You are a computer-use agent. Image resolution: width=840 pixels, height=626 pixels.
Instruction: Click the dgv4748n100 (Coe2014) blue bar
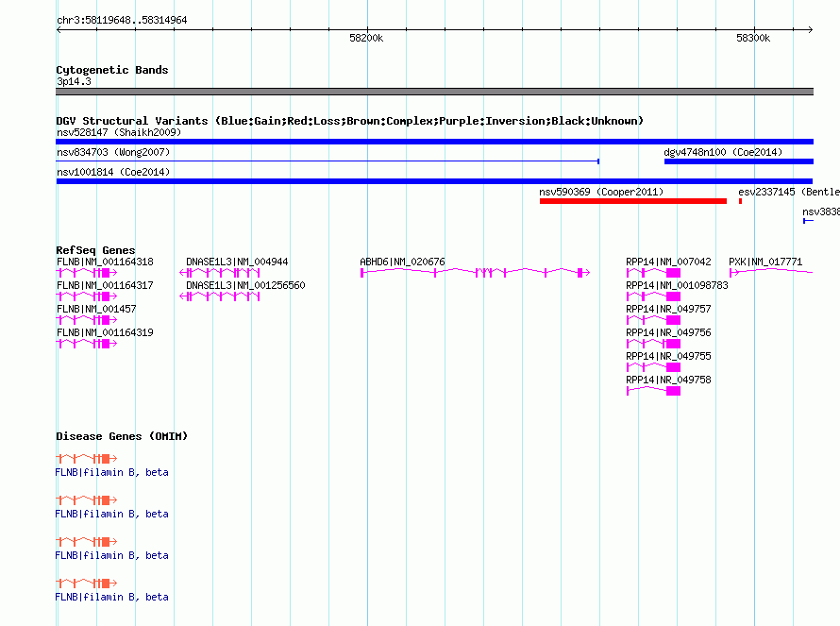[x=739, y=161]
